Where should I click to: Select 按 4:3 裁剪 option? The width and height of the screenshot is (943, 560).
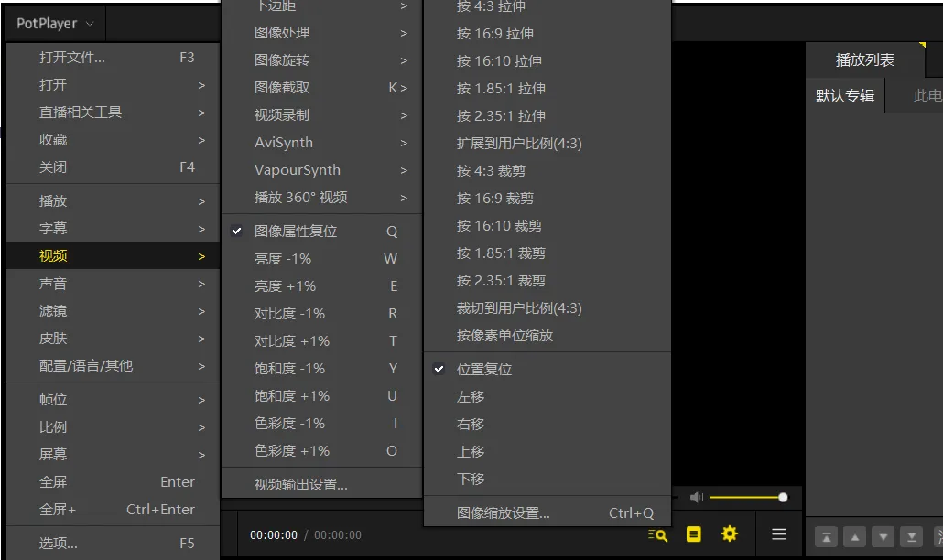point(547,171)
